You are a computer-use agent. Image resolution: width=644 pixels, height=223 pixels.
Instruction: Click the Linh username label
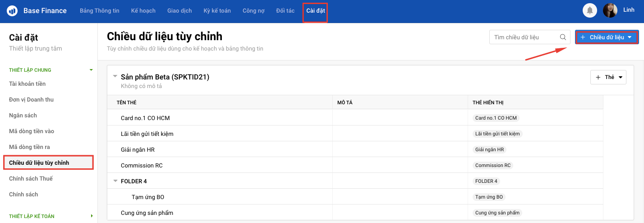pos(629,10)
